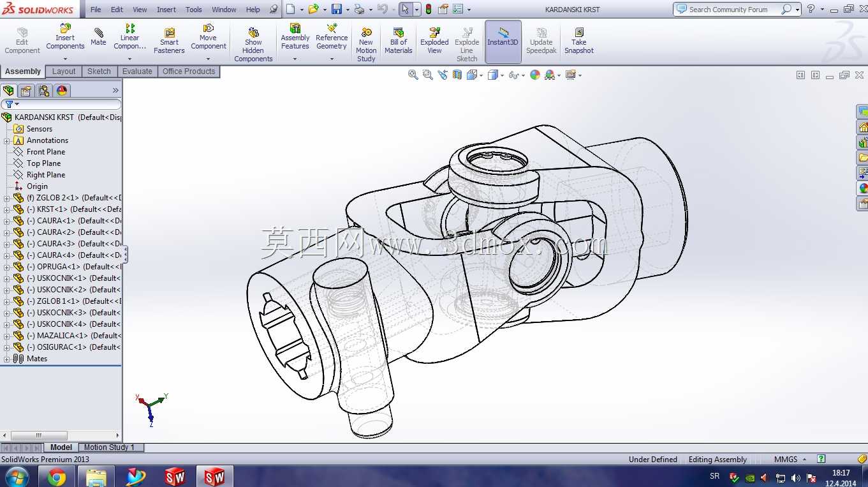Switch to the Office Products tab
The width and height of the screenshot is (868, 487).
[x=189, y=71]
